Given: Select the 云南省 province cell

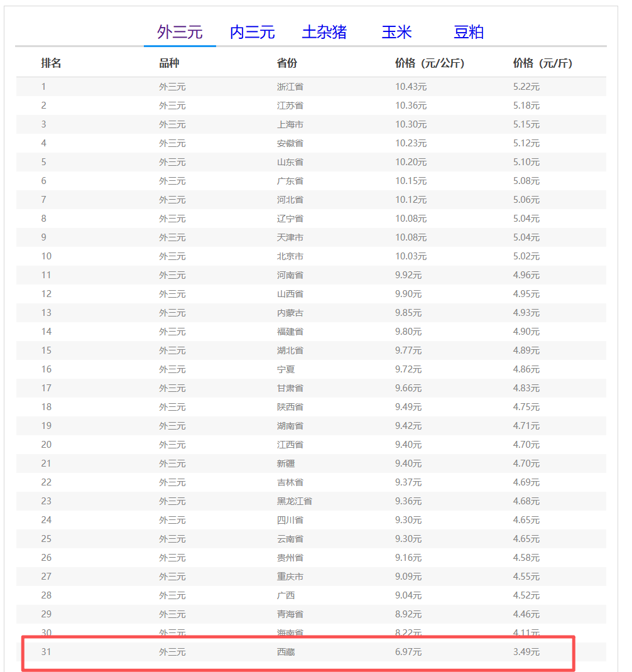Looking at the screenshot, I should (290, 539).
